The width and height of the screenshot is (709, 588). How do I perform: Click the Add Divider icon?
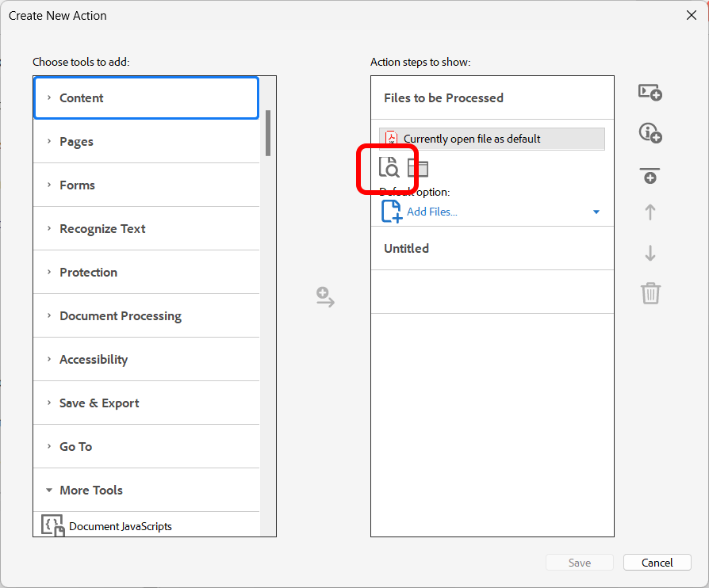tap(650, 176)
